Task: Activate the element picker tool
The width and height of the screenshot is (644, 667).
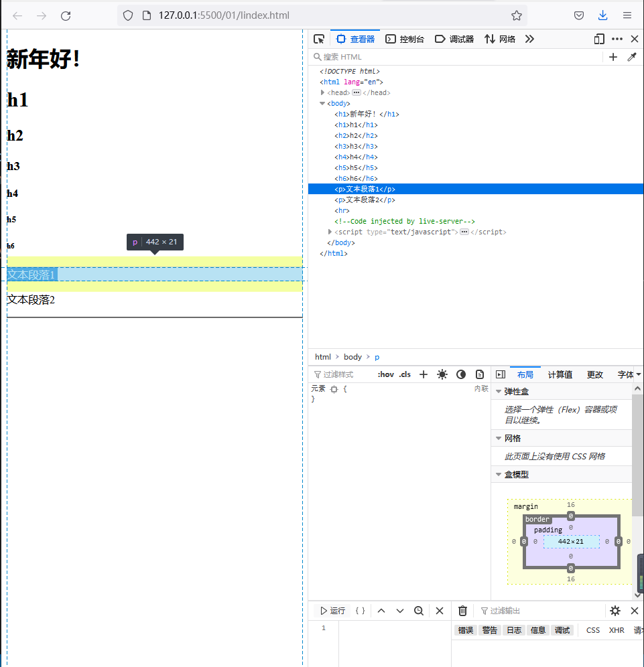Action: pyautogui.click(x=319, y=39)
